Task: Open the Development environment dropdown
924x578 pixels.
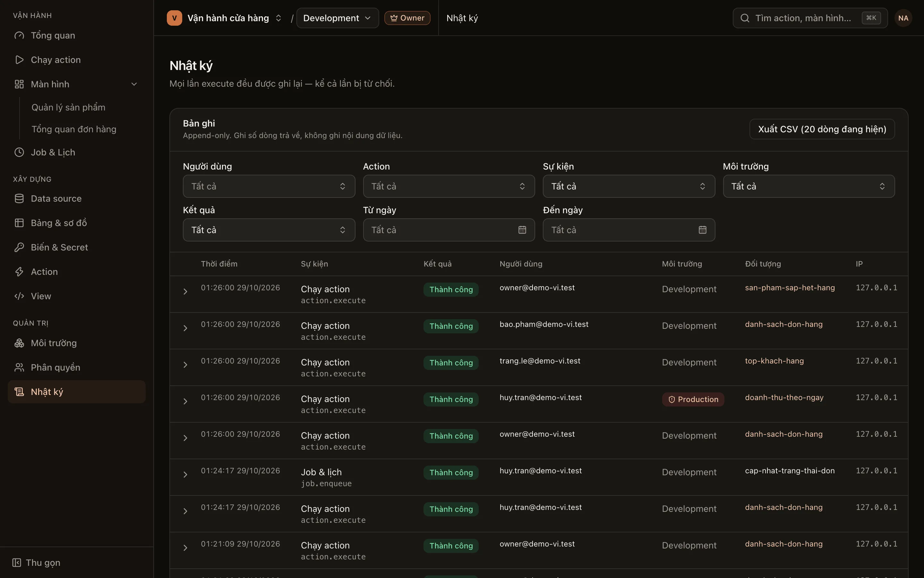Action: (x=338, y=18)
